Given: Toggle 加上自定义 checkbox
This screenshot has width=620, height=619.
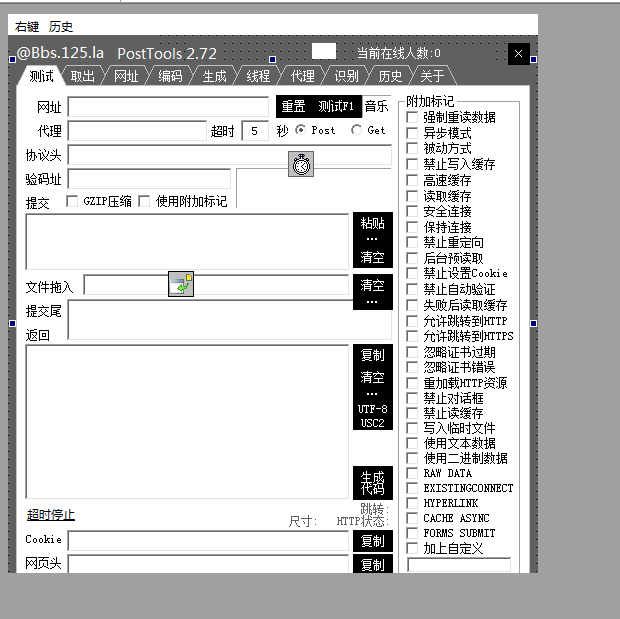Looking at the screenshot, I should (412, 548).
